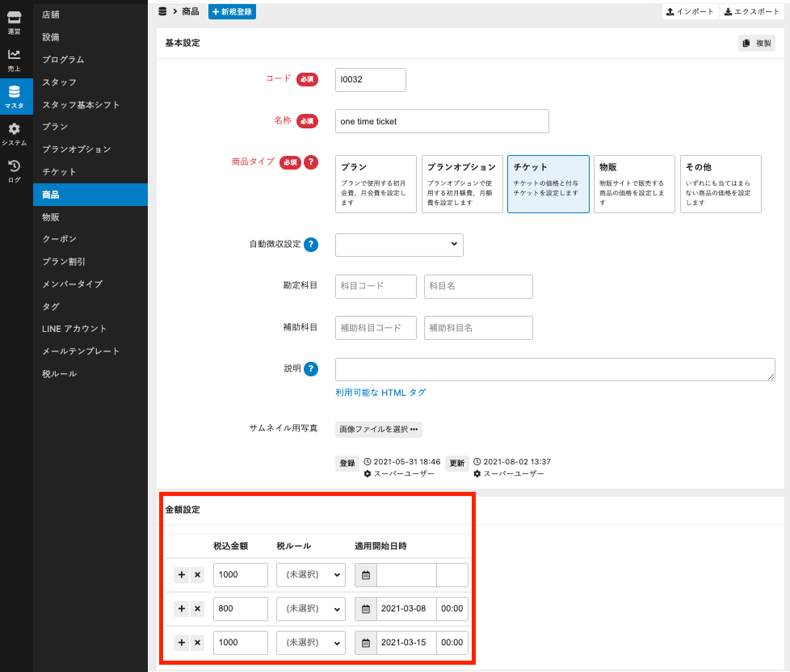The height and width of the screenshot is (672, 790).
Task: Click the 名称 field with one time ticket
Action: [442, 121]
